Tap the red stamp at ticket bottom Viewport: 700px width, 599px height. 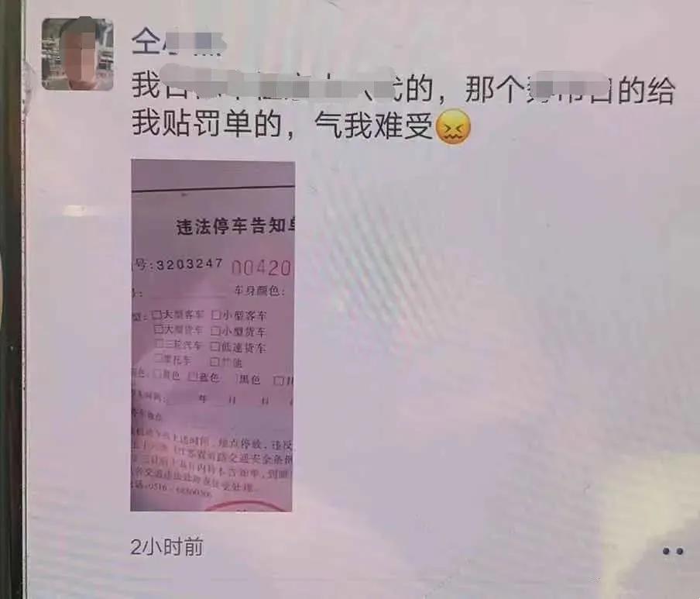245,507
